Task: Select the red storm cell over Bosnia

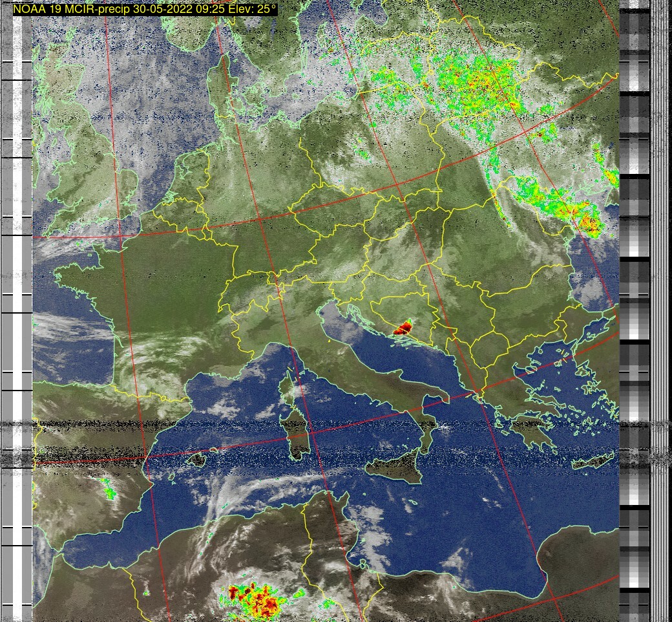Action: point(403,327)
